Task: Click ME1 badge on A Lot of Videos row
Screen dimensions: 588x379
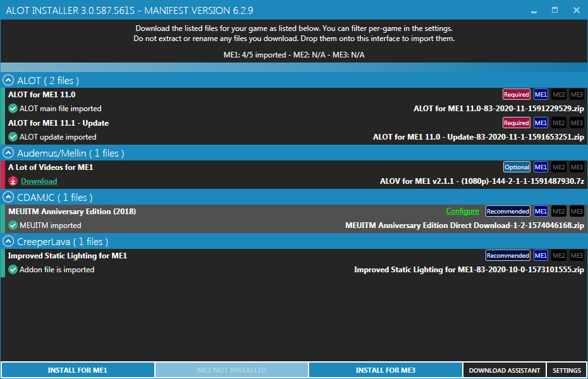Action: (x=541, y=167)
